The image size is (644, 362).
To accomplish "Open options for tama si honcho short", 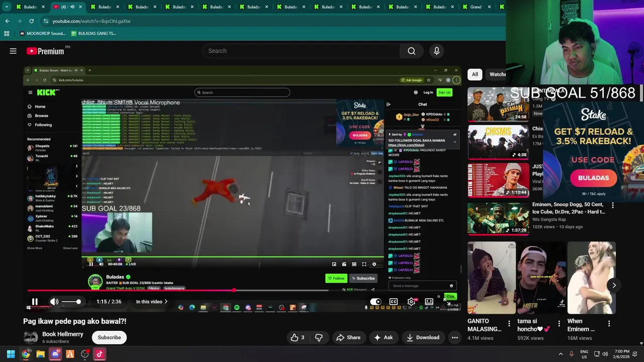I will 559,323.
